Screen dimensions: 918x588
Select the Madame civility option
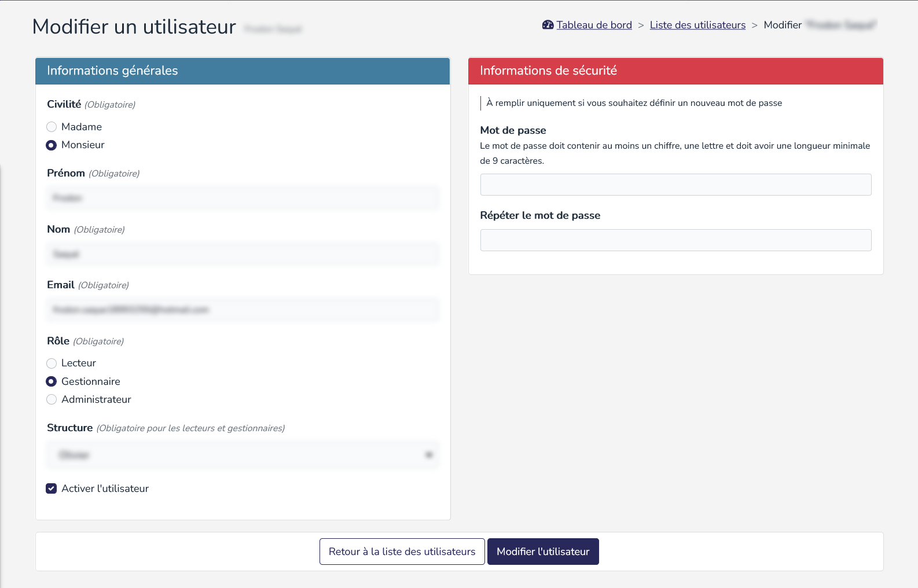(x=52, y=127)
